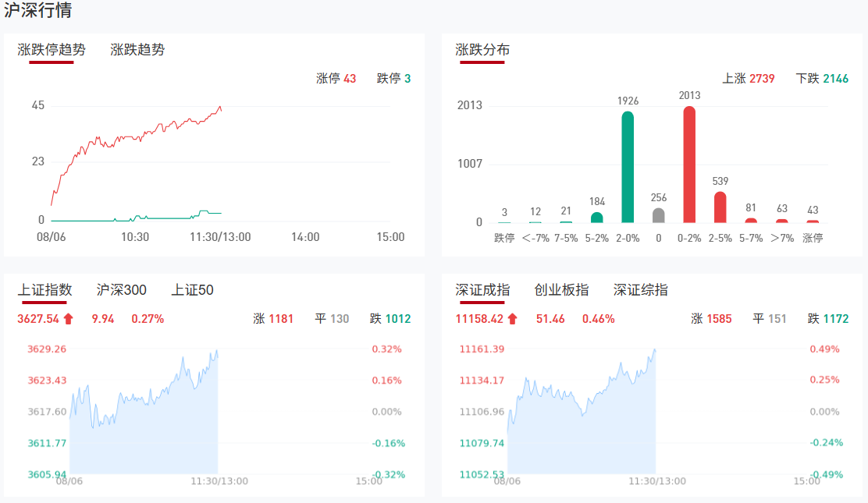Image resolution: width=868 pixels, height=503 pixels.
Task: Click the green 2-0% bar showing 1926
Action: pyautogui.click(x=628, y=167)
